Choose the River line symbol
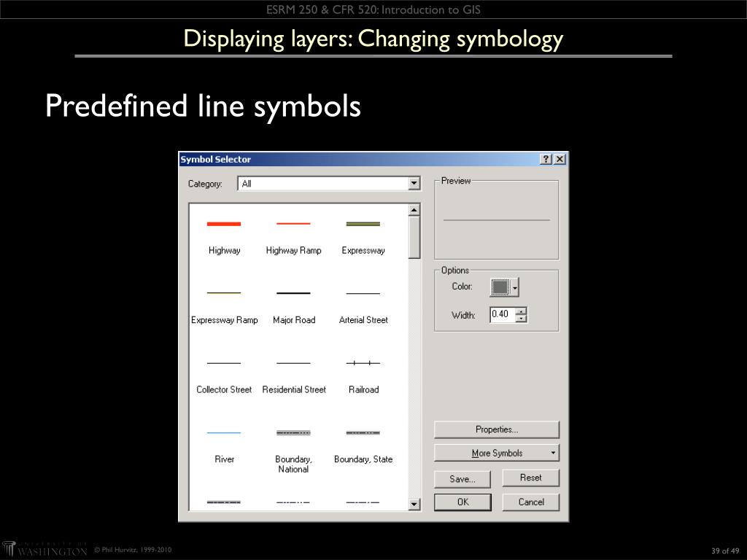The width and height of the screenshot is (747, 560). pos(224,445)
